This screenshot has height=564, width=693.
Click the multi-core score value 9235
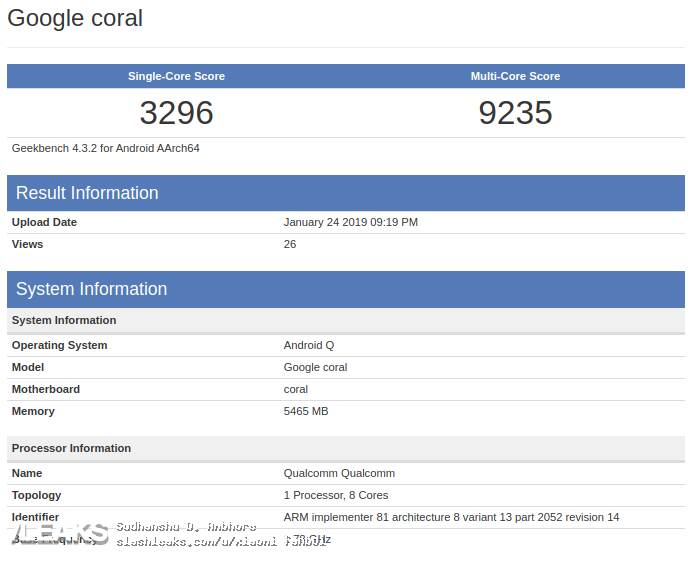(x=515, y=113)
